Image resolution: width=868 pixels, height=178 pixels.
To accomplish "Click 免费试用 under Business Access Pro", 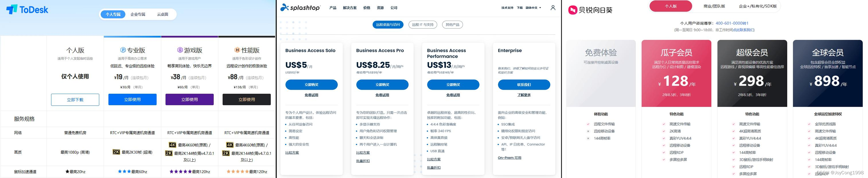I will pos(382,95).
